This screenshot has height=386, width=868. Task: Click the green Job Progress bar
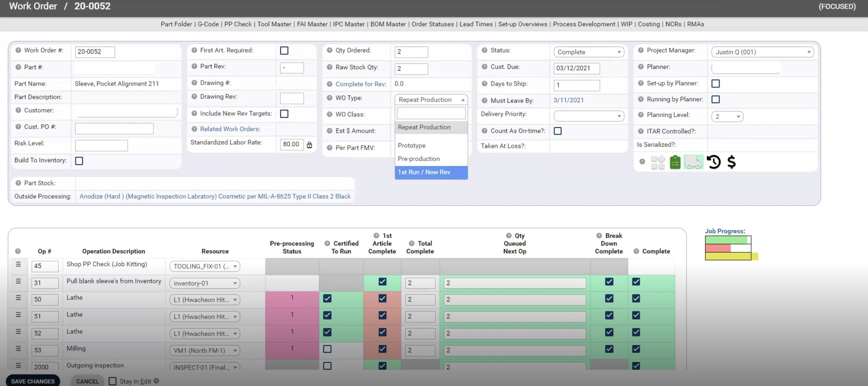pyautogui.click(x=726, y=240)
